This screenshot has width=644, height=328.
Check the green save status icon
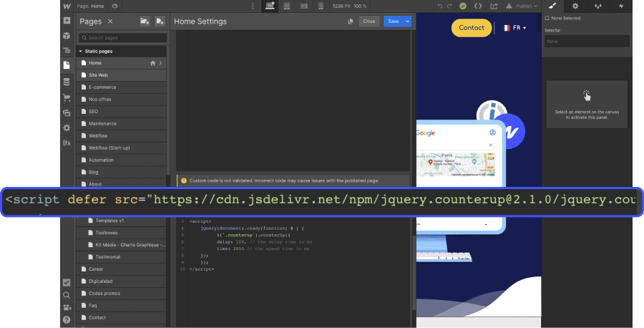pyautogui.click(x=463, y=6)
